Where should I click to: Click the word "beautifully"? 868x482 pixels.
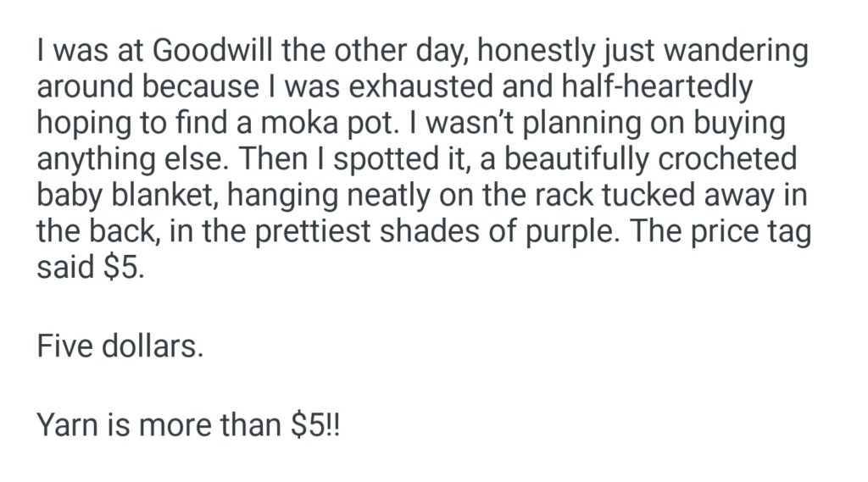point(556,159)
